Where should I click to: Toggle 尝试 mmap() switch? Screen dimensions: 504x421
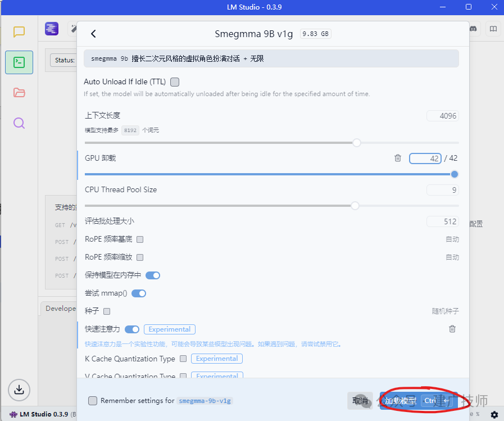[139, 293]
